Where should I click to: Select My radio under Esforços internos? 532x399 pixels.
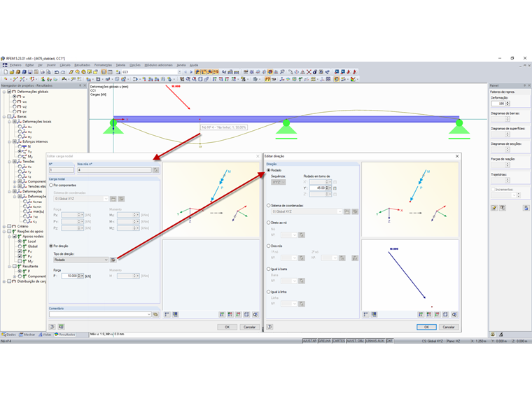[20, 156]
